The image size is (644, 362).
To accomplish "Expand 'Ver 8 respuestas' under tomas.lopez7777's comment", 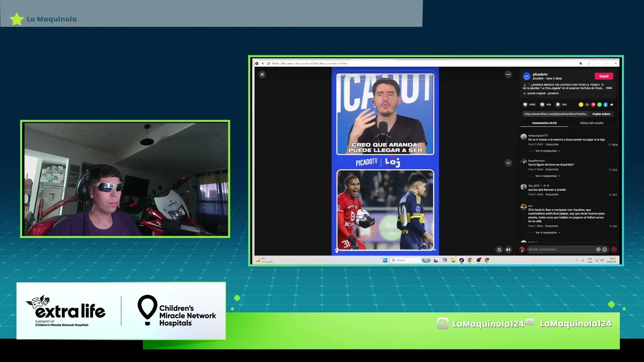I will [x=547, y=151].
